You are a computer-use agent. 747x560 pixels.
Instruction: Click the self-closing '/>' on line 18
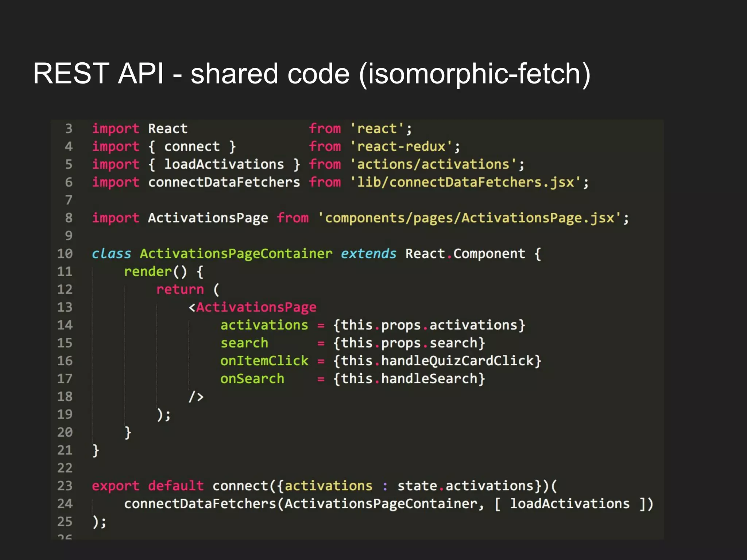coord(196,397)
